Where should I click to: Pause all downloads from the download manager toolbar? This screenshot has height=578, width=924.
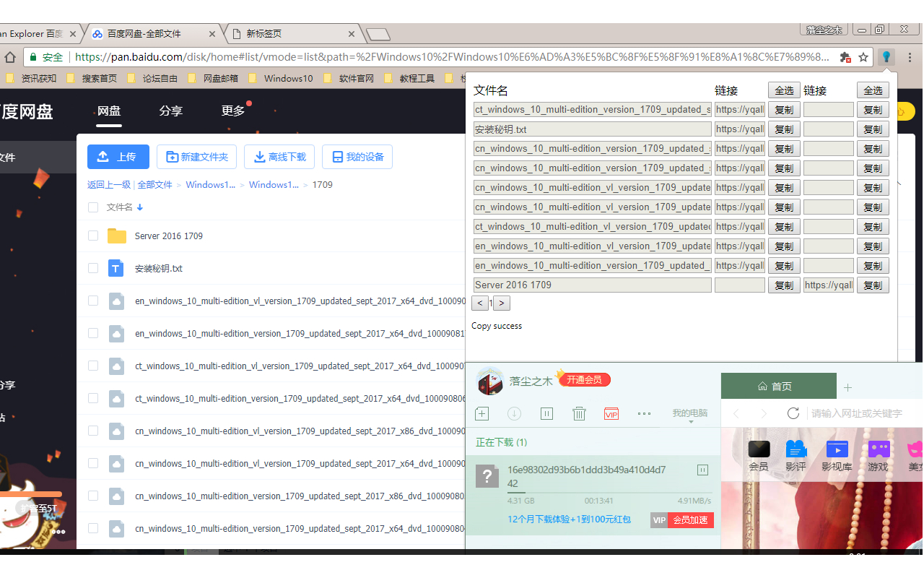click(546, 413)
